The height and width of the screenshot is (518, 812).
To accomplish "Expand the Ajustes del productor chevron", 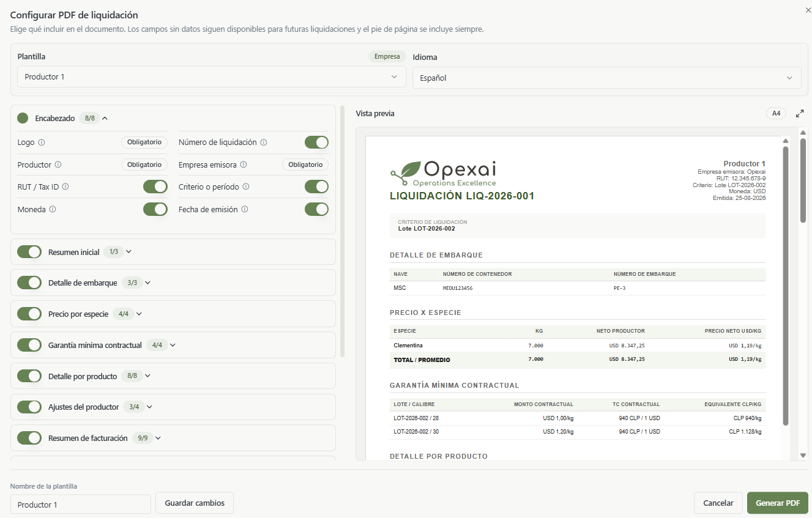I will click(150, 407).
